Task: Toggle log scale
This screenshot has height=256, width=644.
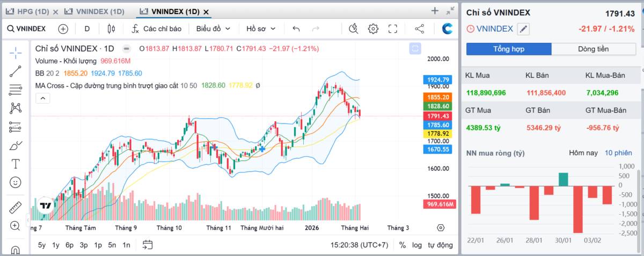Action: 416,245
